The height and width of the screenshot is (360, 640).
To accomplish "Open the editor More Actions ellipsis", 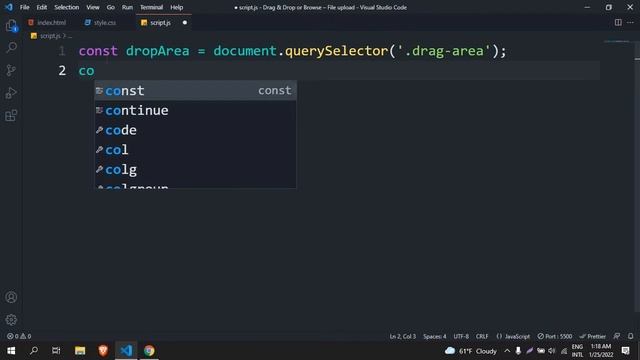I will click(x=630, y=22).
